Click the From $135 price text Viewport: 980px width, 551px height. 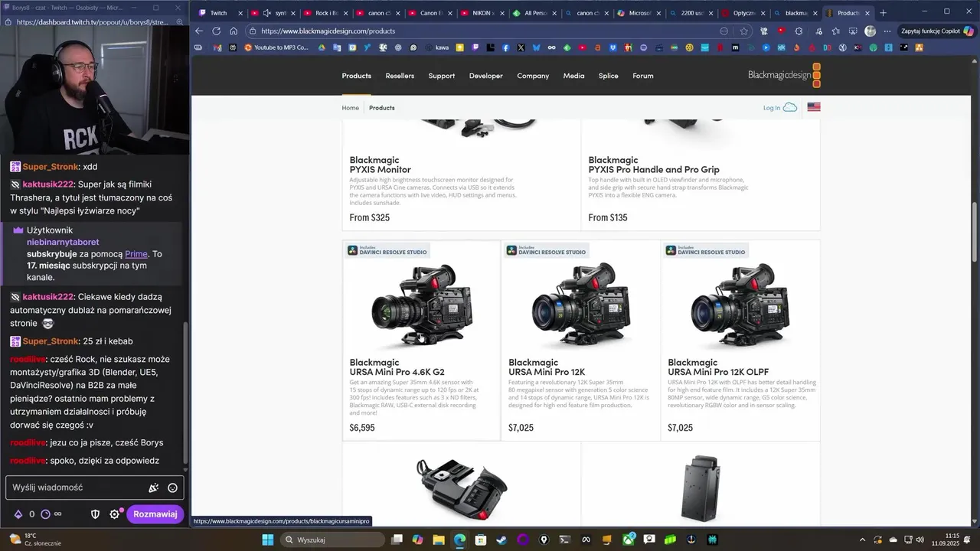(x=608, y=218)
